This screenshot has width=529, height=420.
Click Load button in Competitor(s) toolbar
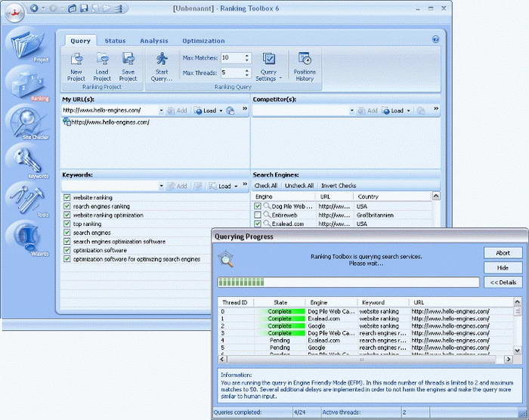point(393,110)
